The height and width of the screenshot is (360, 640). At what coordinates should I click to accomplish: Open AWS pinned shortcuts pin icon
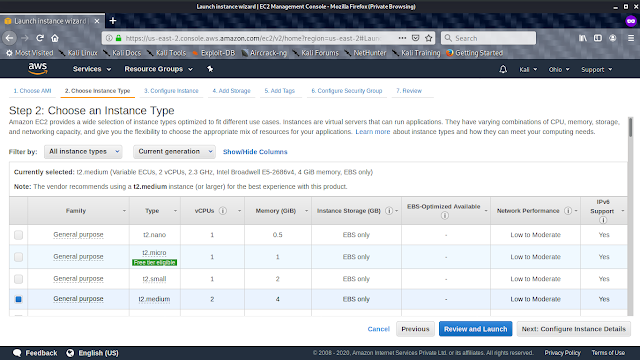click(x=210, y=69)
